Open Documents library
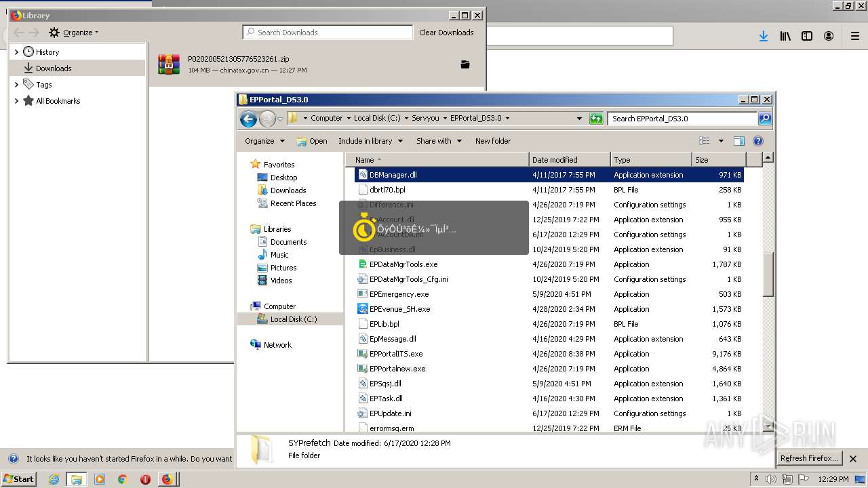The height and width of the screenshot is (488, 868). point(282,242)
